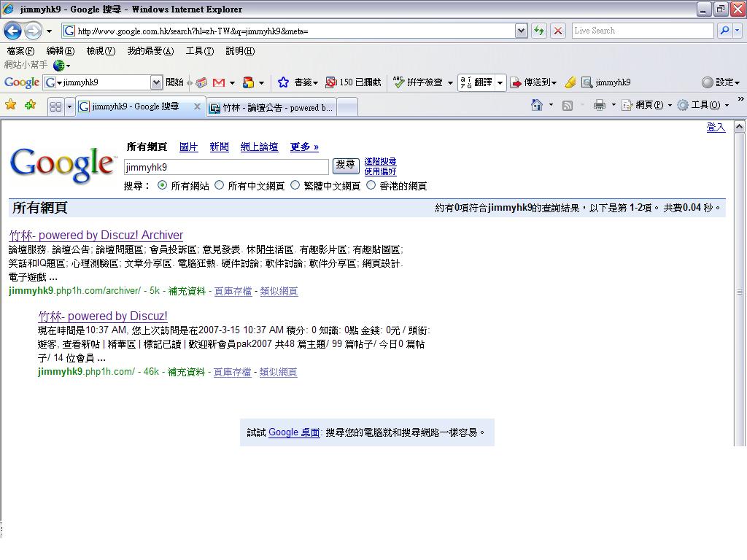
Task: Click the Send To icon
Action: tap(516, 82)
